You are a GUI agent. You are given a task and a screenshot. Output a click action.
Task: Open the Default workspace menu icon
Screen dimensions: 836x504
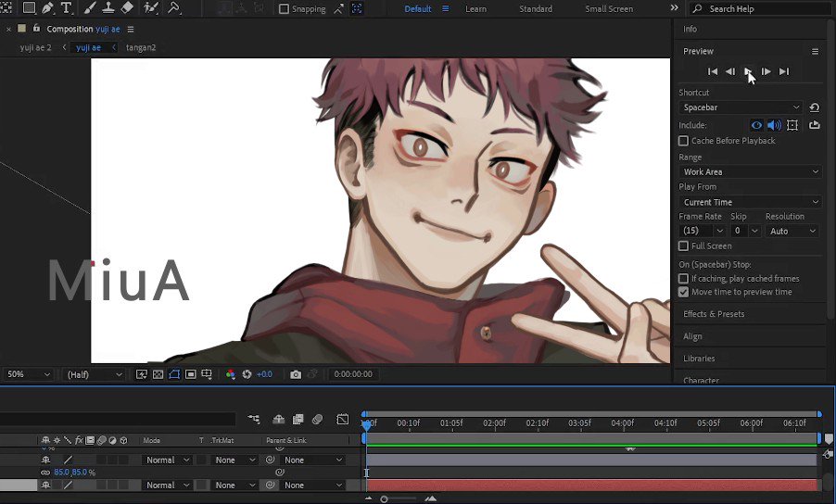(445, 9)
